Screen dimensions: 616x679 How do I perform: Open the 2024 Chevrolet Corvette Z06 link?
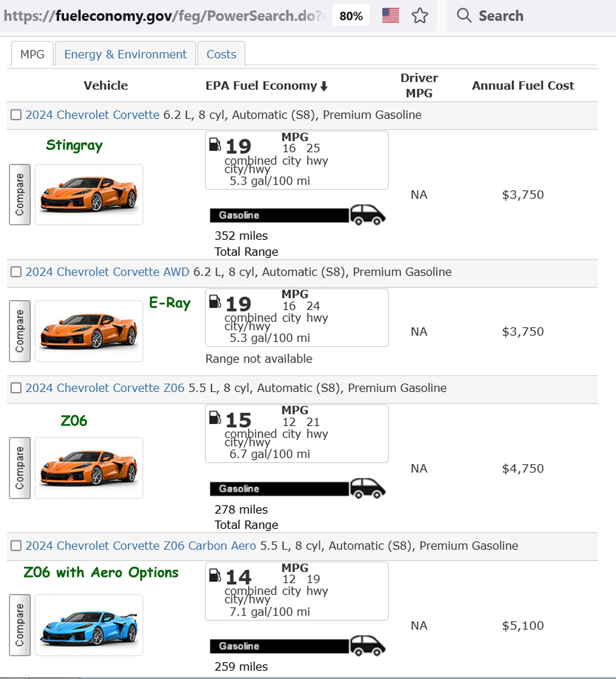pos(105,388)
